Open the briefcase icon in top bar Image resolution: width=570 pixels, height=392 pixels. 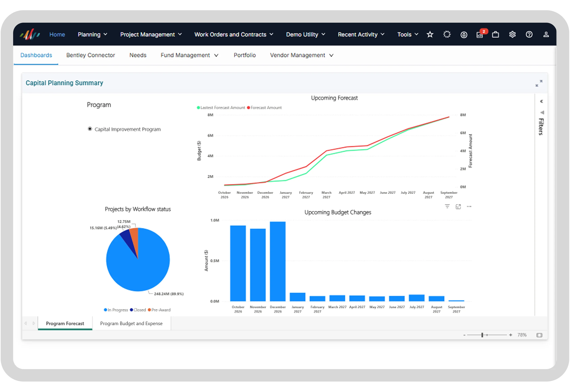[x=495, y=34]
